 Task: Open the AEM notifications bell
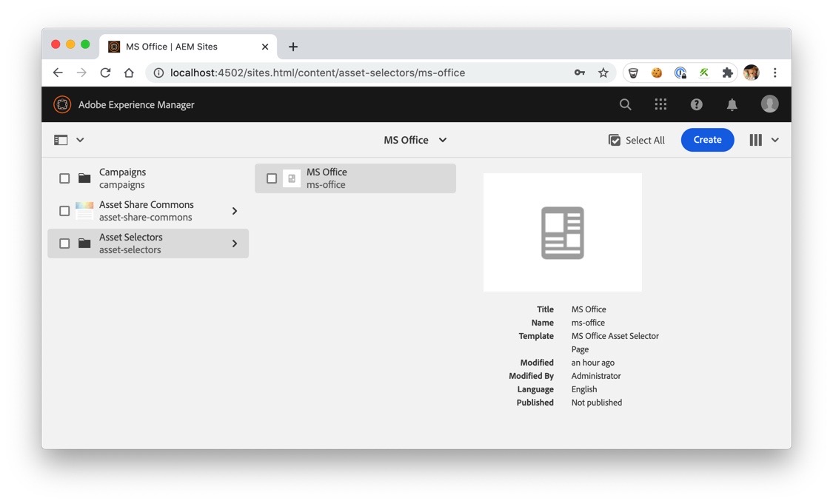click(732, 104)
